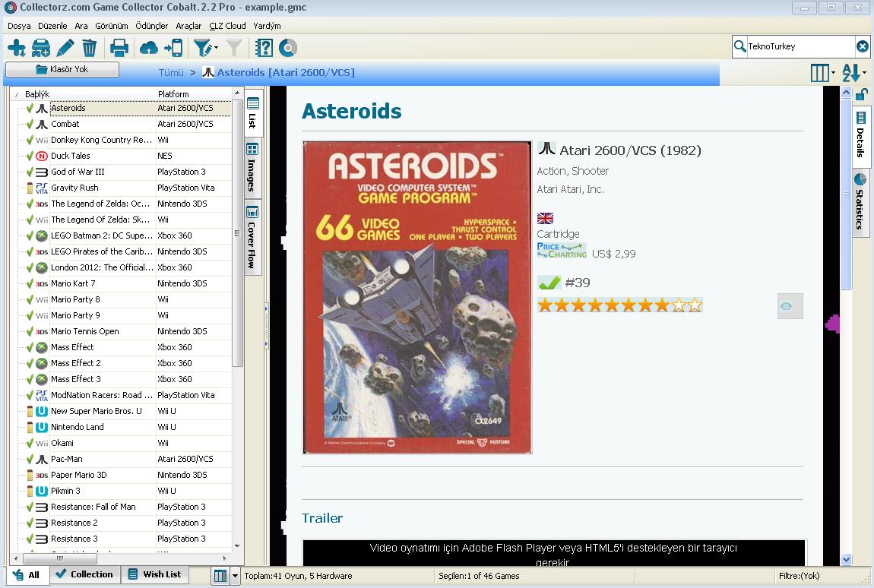Click the trash can delete icon

(90, 49)
